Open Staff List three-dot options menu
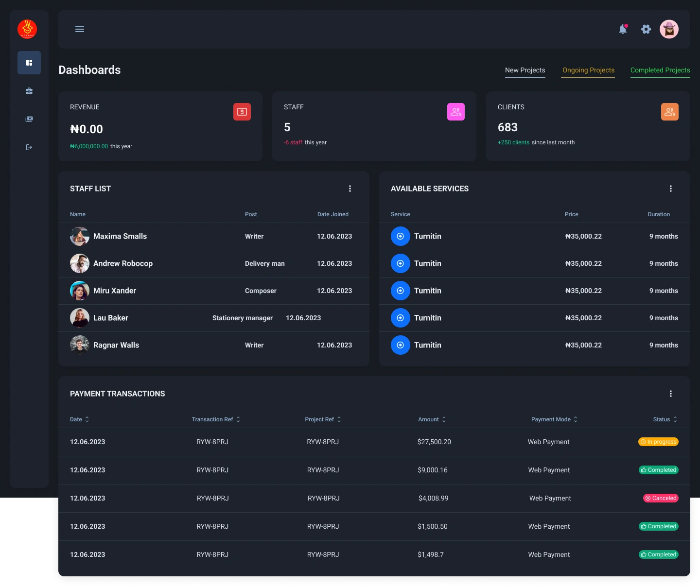700x588 pixels. 350,189
